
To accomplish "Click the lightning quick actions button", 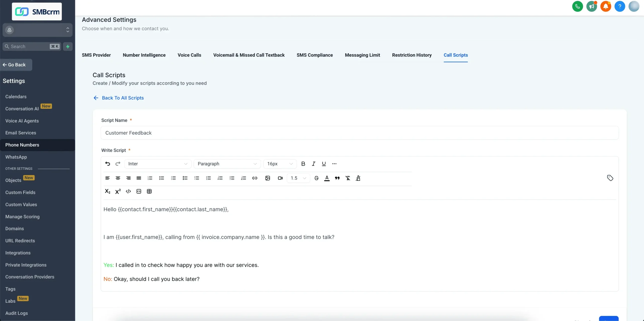I will tap(68, 47).
